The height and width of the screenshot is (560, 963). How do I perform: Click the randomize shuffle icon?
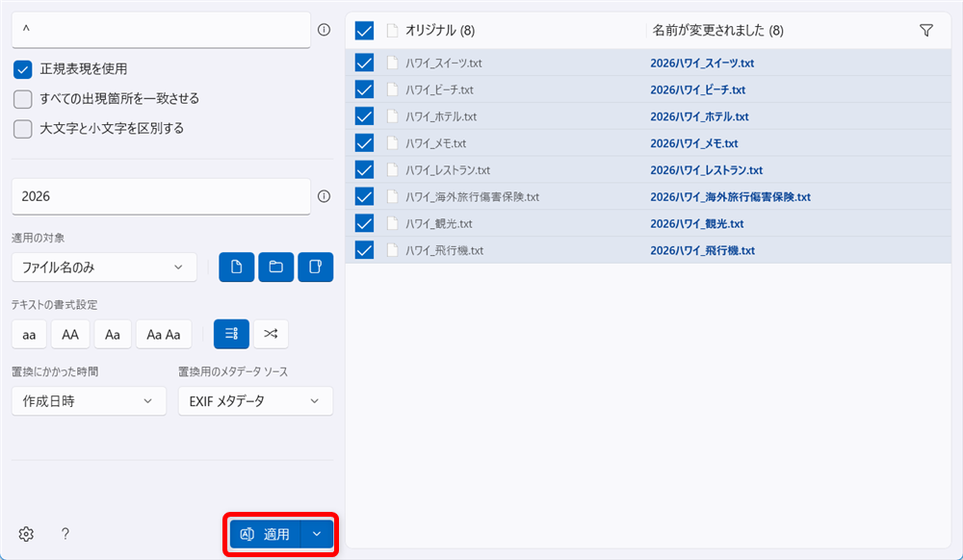(271, 333)
